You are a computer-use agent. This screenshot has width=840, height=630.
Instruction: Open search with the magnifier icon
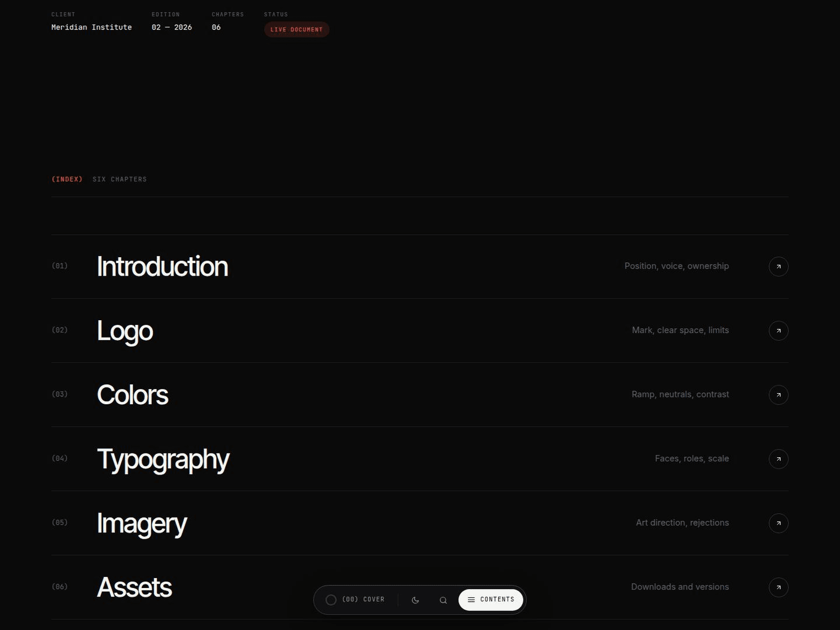pos(443,600)
